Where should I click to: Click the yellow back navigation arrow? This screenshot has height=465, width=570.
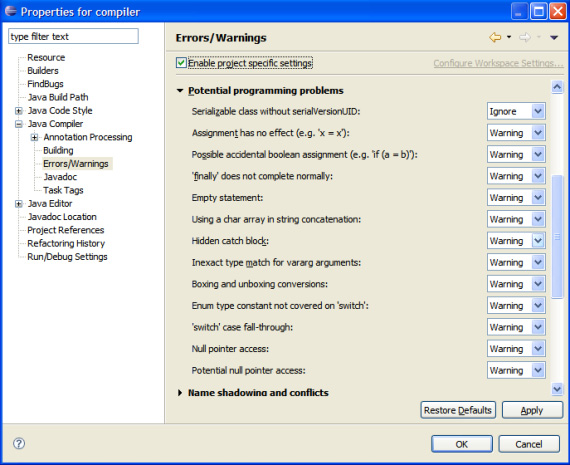pyautogui.click(x=495, y=37)
